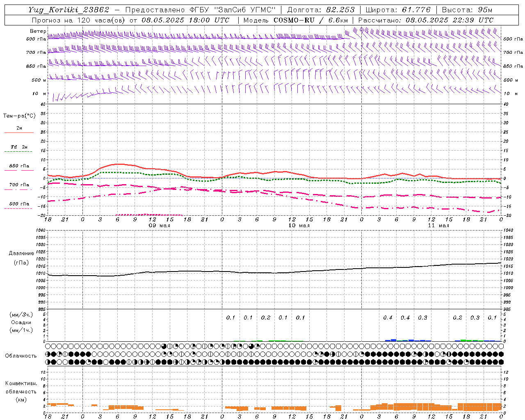
Task: Click the 0.2 precipitation value on 11 мая
Action: tap(457, 317)
